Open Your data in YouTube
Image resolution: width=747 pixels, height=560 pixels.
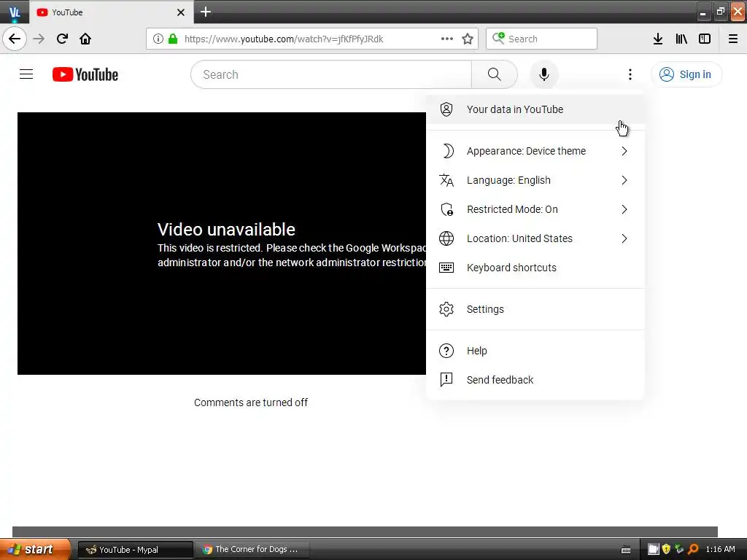pyautogui.click(x=535, y=109)
